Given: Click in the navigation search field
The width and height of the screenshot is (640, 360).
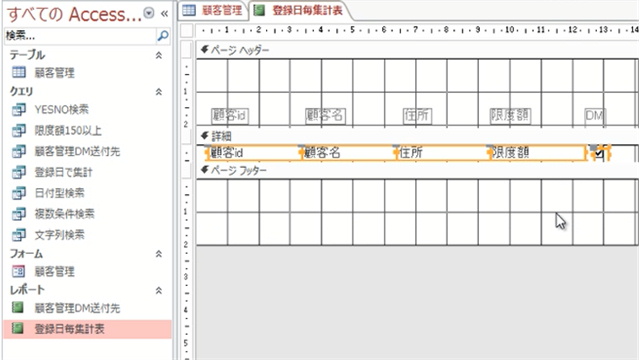Looking at the screenshot, I should pyautogui.click(x=81, y=36).
